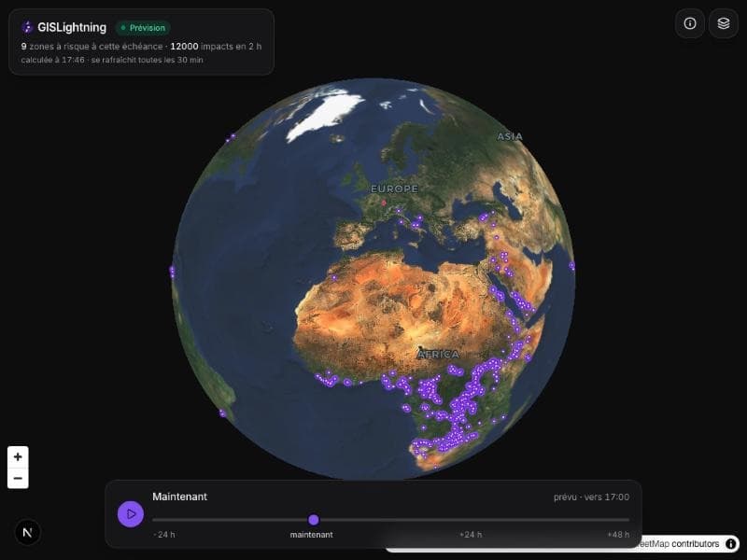Click the ASIA map label
Screen dimensions: 747x560
click(510, 136)
